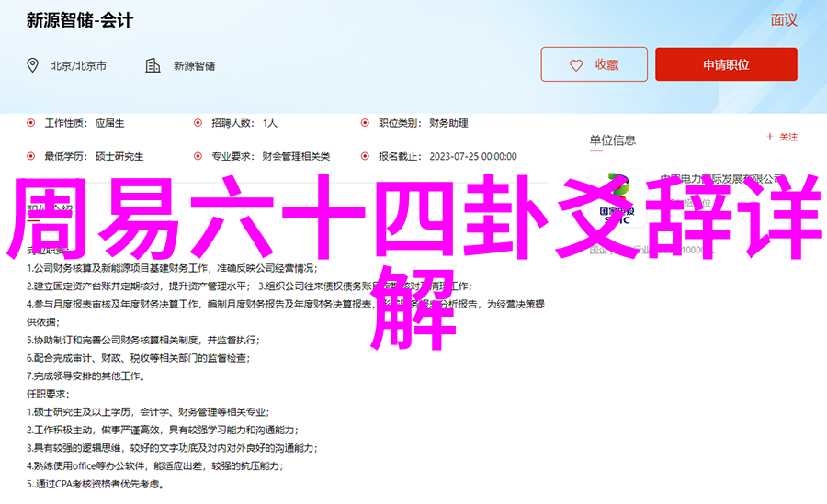This screenshot has width=827, height=504.
Task: Click the 北京/北京市 location text
Action: pyautogui.click(x=78, y=66)
